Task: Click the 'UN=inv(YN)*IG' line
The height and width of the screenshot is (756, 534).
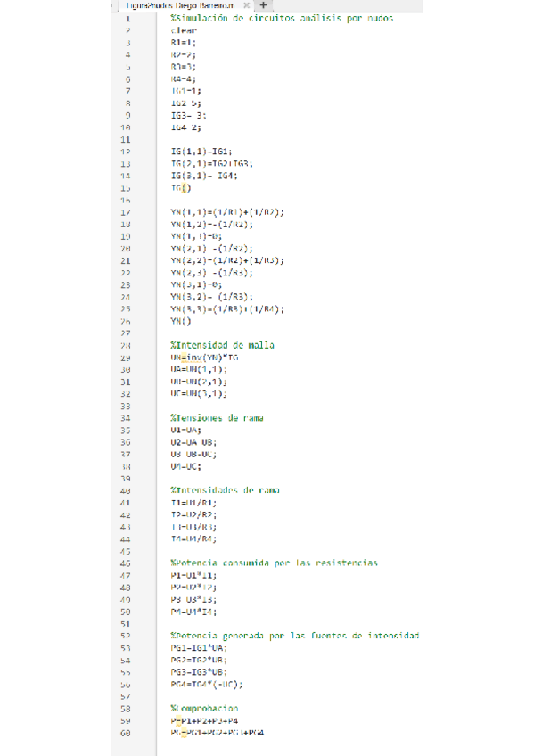Action: 204,357
